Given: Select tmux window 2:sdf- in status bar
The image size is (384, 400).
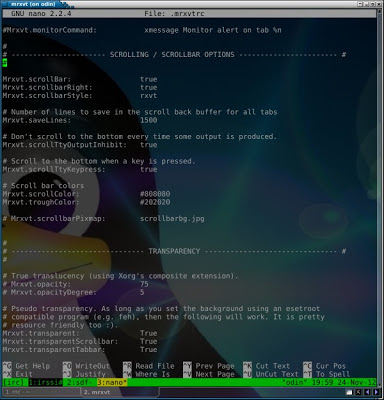Looking at the screenshot, I should point(79,382).
